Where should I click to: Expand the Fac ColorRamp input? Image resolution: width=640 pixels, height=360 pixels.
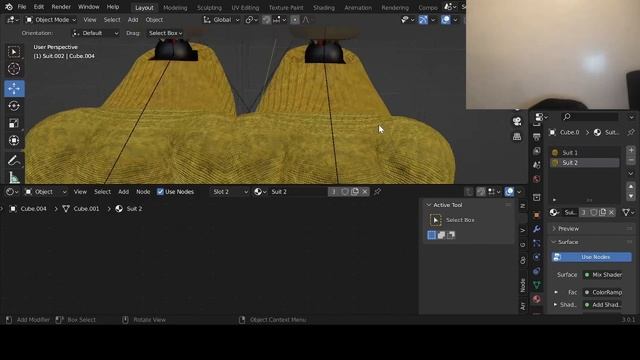(x=556, y=292)
